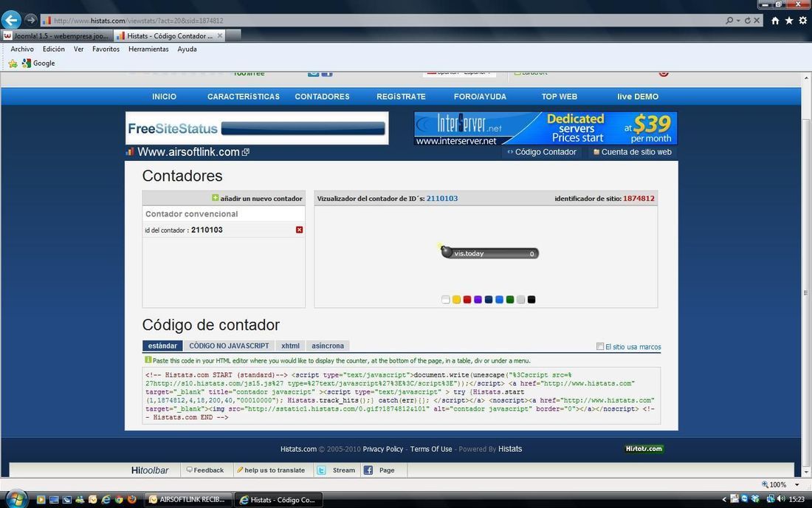812x508 pixels.
Task: Open TOP WEB in site navigation
Action: click(x=560, y=97)
